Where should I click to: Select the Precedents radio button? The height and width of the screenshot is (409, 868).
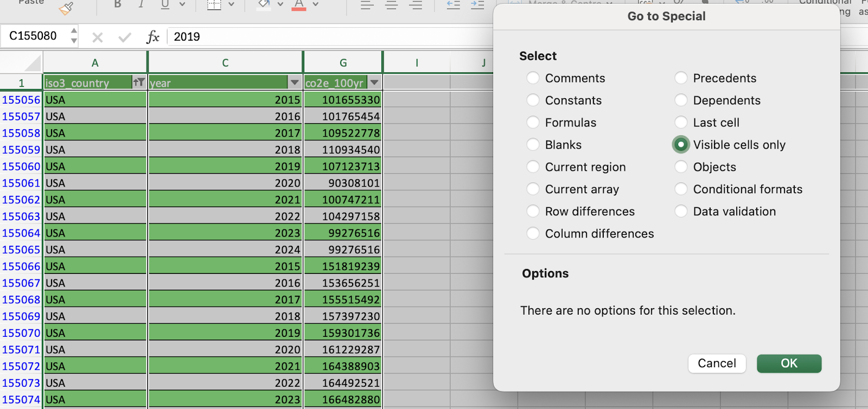pos(681,78)
